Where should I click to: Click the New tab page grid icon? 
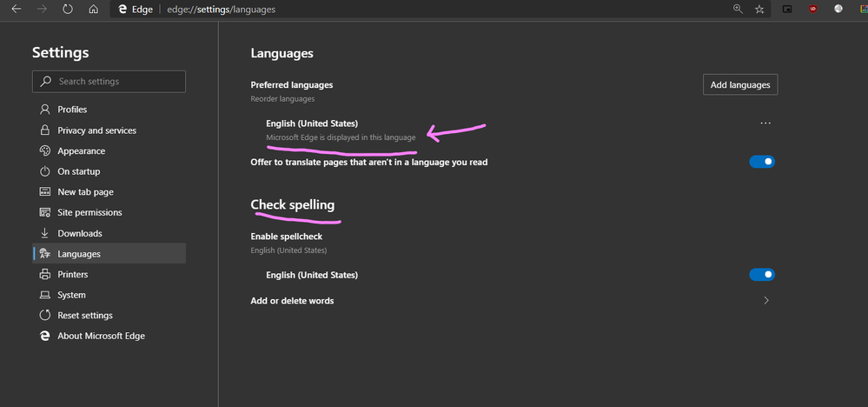[45, 192]
